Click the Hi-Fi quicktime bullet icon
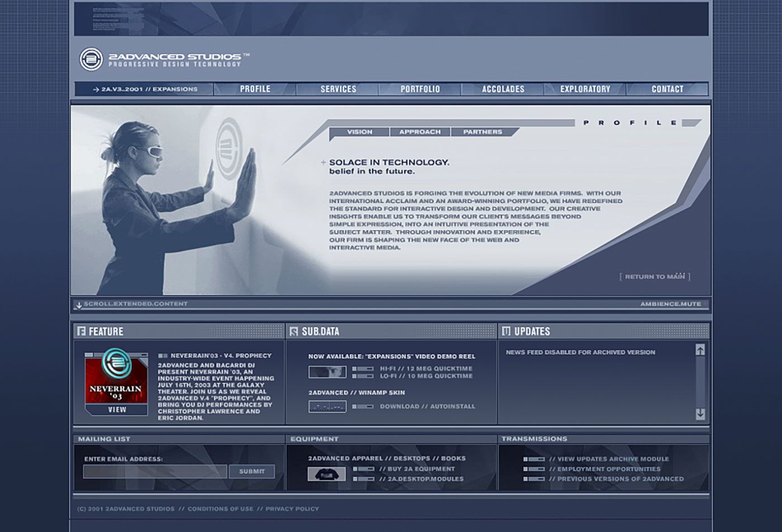The height and width of the screenshot is (532, 782). pyautogui.click(x=363, y=368)
